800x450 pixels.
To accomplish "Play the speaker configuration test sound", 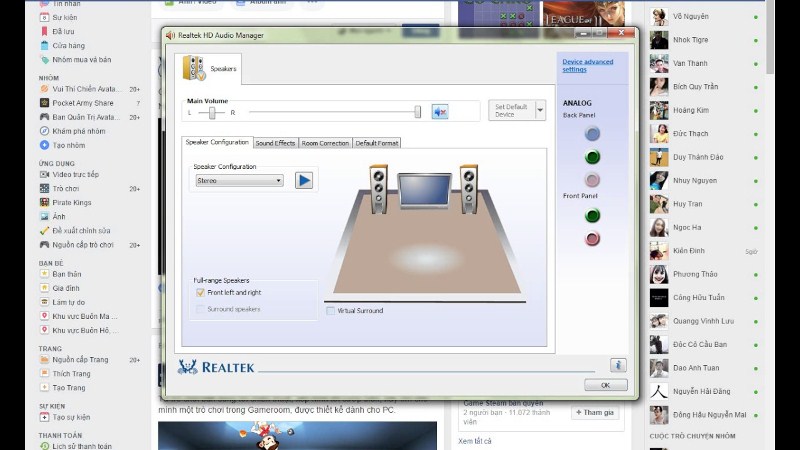I will pyautogui.click(x=304, y=180).
